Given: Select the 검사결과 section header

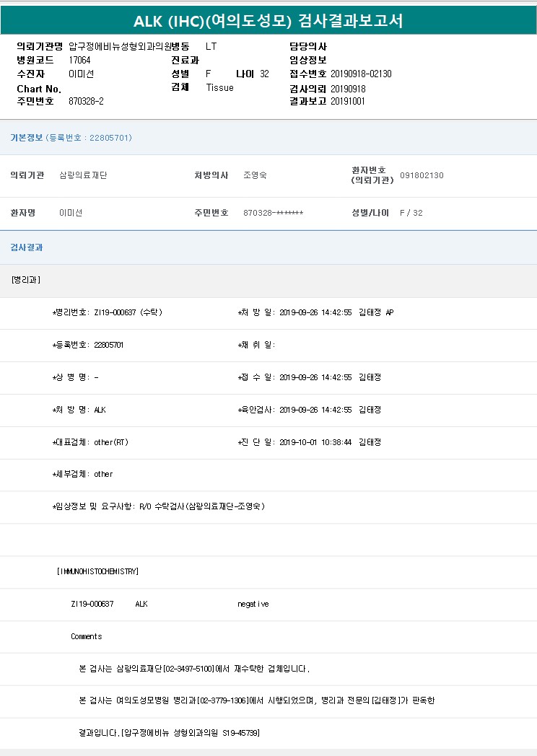Looking at the screenshot, I should click(26, 247).
